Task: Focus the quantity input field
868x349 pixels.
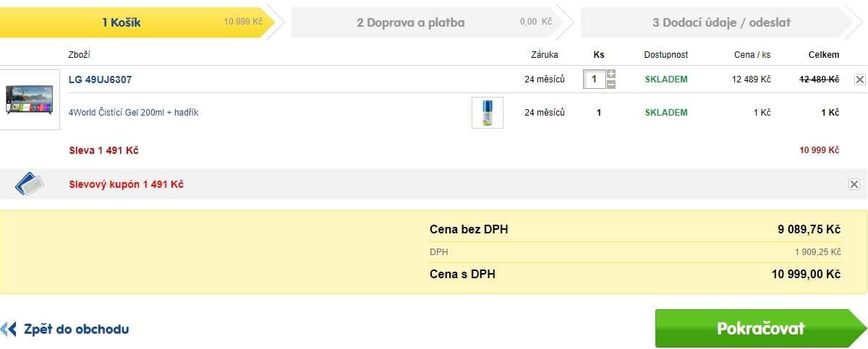Action: [x=595, y=79]
